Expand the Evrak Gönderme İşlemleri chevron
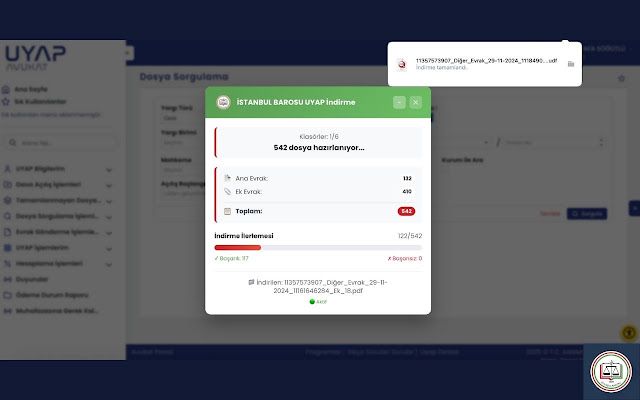The width and height of the screenshot is (640, 400). 109,233
